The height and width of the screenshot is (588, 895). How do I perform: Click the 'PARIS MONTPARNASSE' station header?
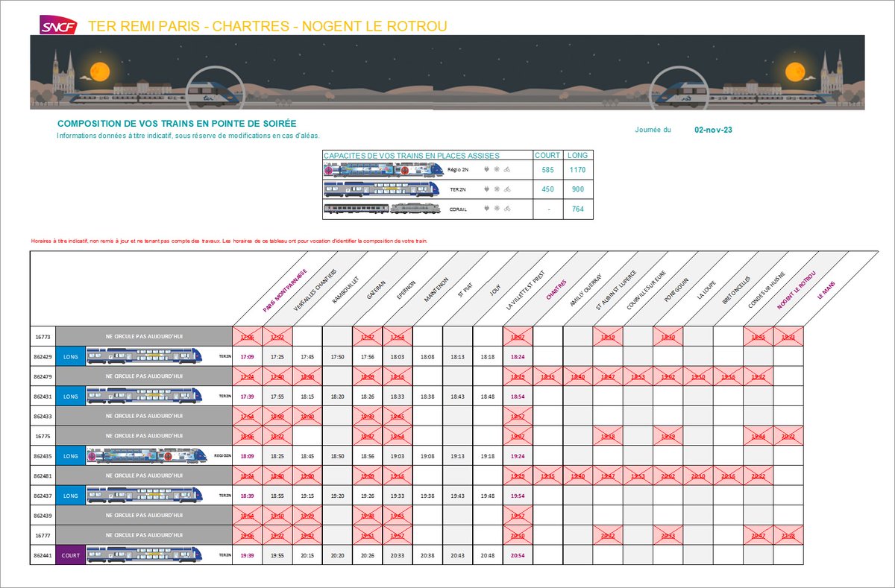pos(285,290)
